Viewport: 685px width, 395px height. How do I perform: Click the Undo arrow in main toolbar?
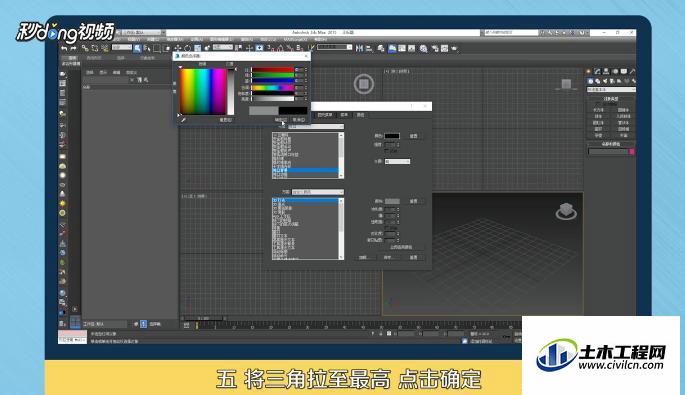click(65, 48)
